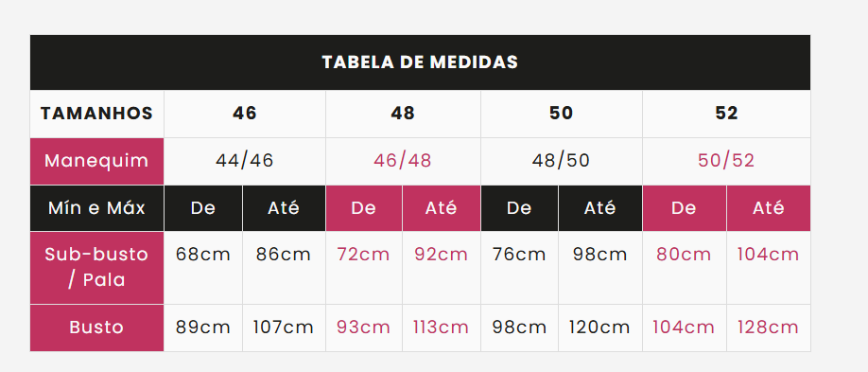This screenshot has height=372, width=868.
Task: Select the Manequim row label
Action: (x=96, y=161)
